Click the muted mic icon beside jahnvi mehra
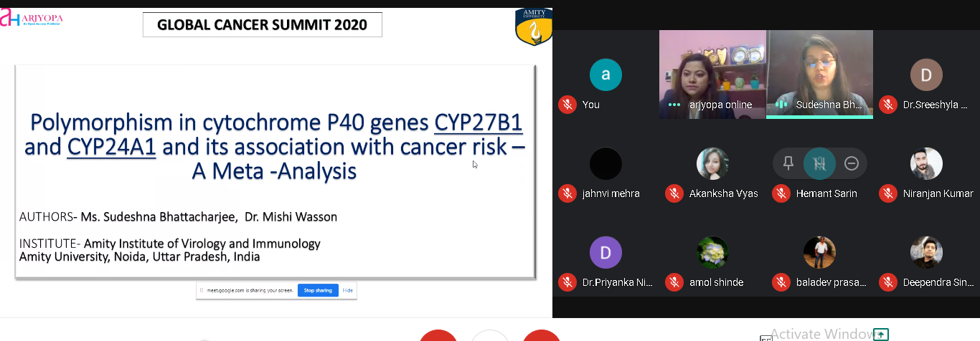The image size is (980, 341). point(567,193)
